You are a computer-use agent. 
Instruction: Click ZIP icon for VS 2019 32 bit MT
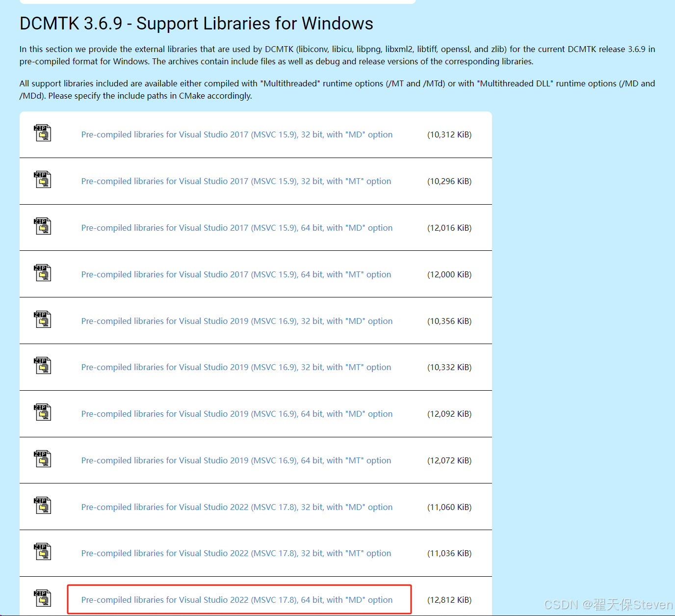point(43,366)
